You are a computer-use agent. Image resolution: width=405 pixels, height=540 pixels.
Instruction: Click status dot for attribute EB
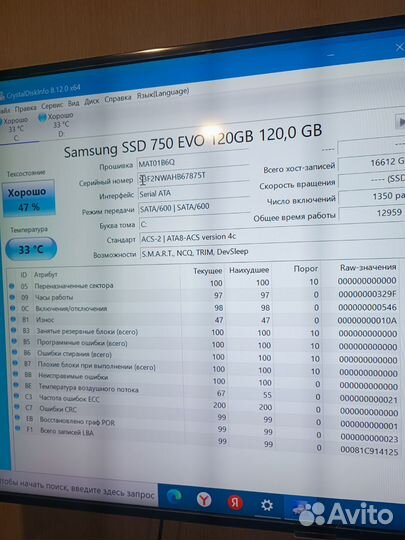coord(18,418)
